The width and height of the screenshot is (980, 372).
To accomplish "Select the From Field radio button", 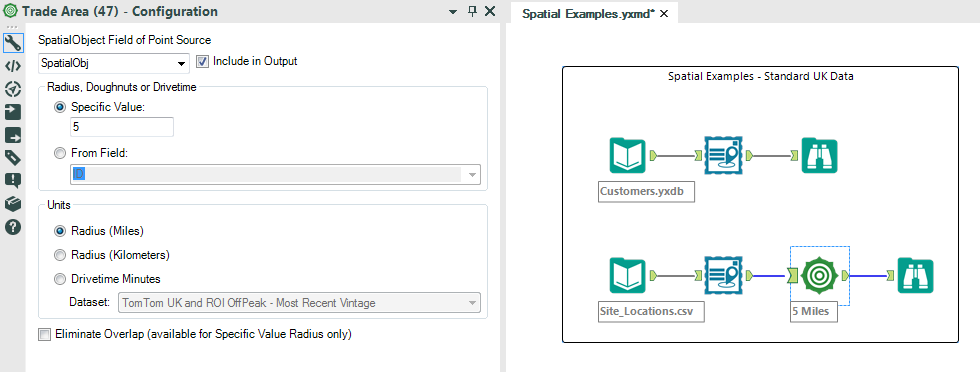I will [x=60, y=153].
